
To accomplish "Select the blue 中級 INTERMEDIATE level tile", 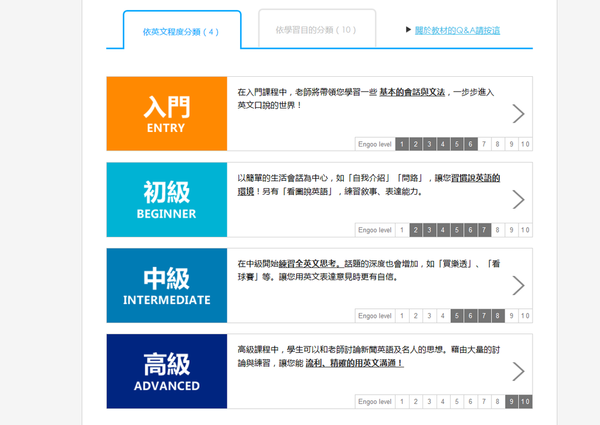I will point(165,285).
